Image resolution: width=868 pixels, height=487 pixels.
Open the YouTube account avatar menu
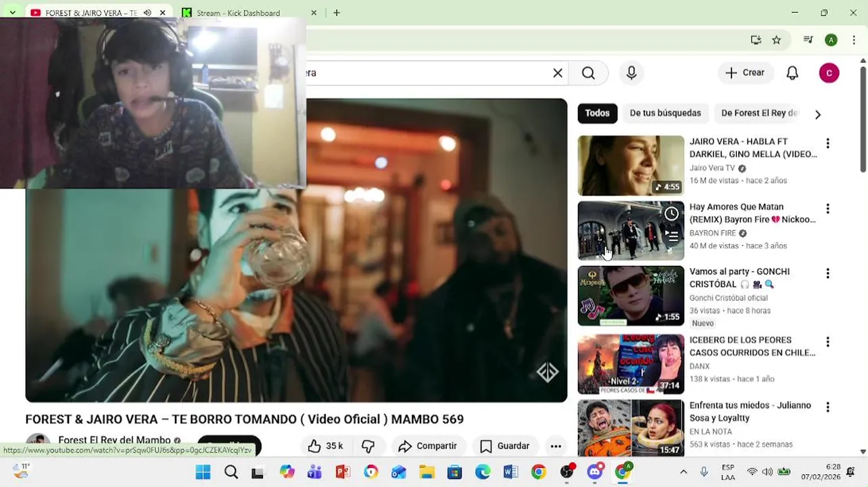(x=829, y=73)
